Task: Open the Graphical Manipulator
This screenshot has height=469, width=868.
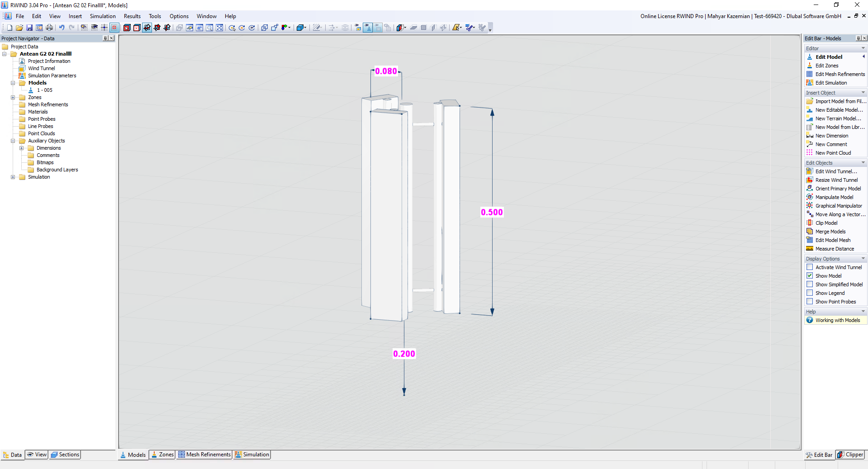Action: [838, 206]
